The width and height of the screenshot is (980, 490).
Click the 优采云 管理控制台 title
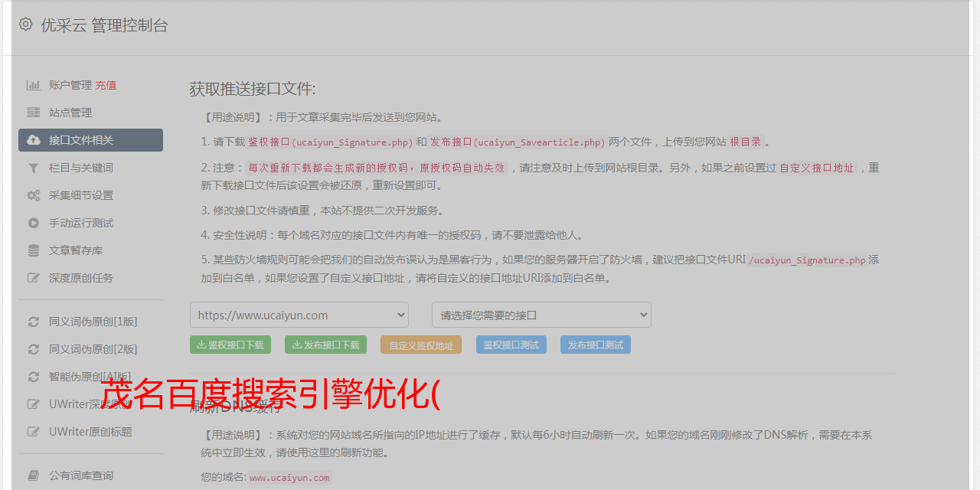(x=104, y=25)
